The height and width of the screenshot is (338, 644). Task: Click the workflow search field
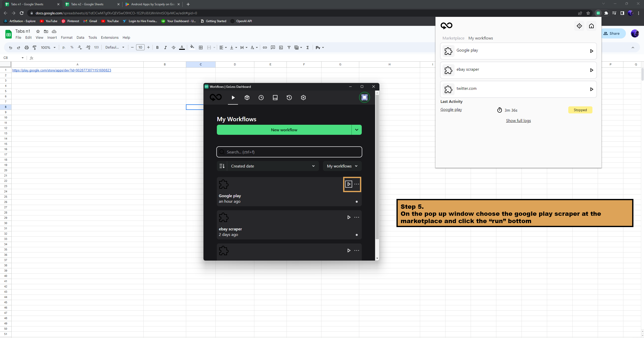click(289, 152)
